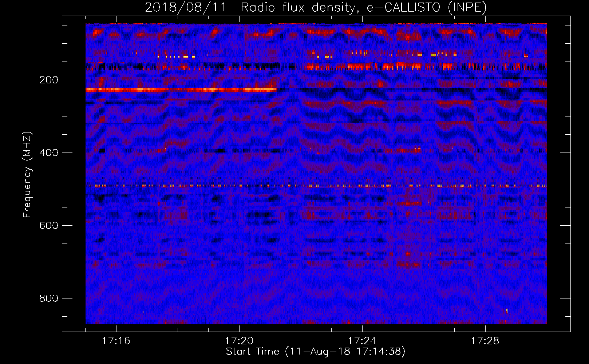Image resolution: width=589 pixels, height=364 pixels.
Task: Click the dotted orange interference line near 490 MHz
Action: click(x=316, y=186)
